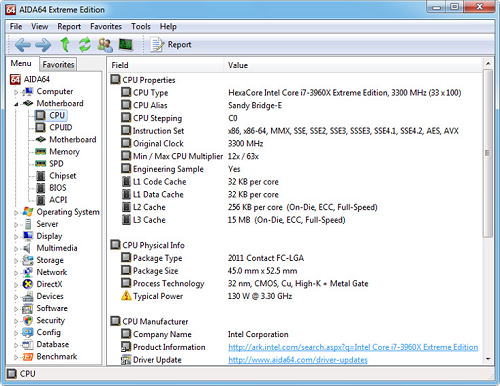Go forward with the blue right arrow

pos(43,45)
